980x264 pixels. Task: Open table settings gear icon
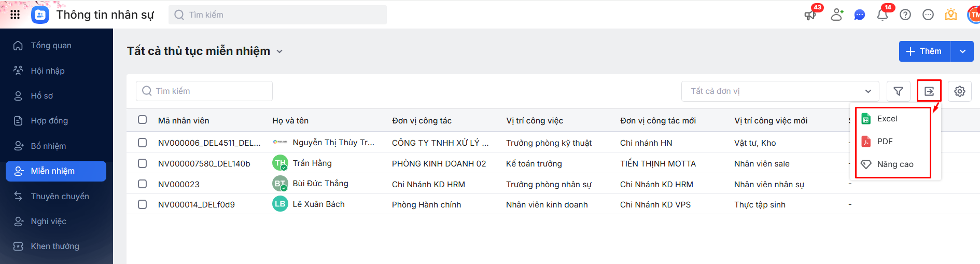960,91
